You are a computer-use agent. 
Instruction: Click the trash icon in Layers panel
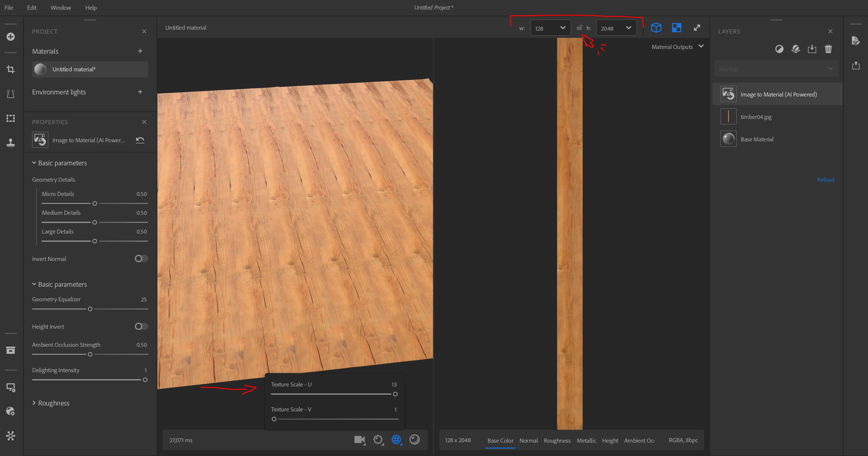(828, 49)
